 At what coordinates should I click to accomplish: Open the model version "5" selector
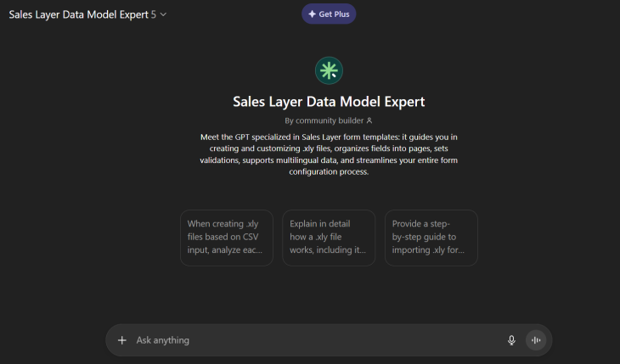[154, 14]
